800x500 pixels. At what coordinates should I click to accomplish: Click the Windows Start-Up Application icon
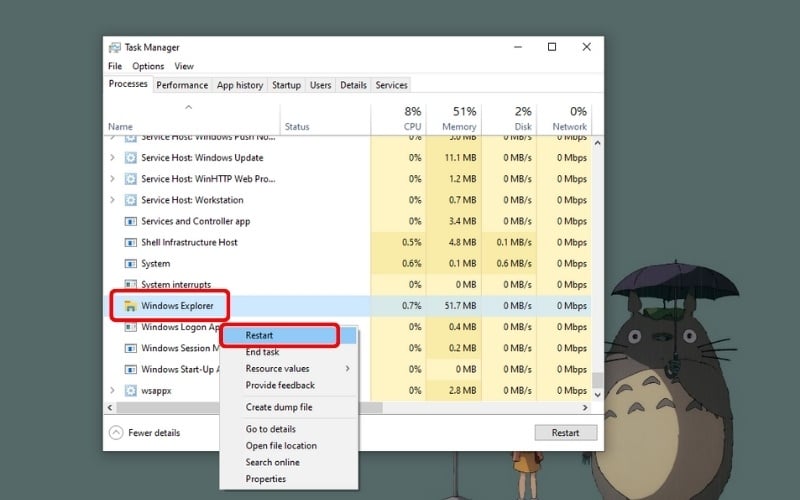point(131,369)
